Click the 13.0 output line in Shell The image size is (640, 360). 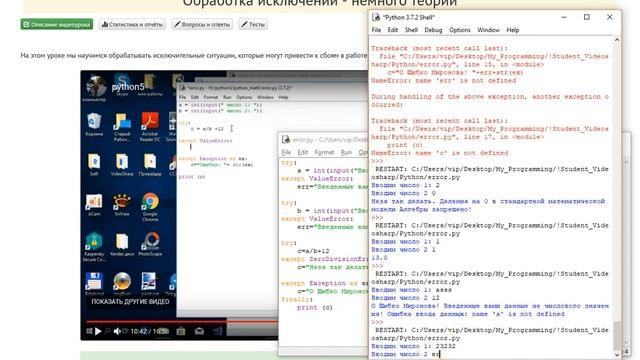[379, 258]
